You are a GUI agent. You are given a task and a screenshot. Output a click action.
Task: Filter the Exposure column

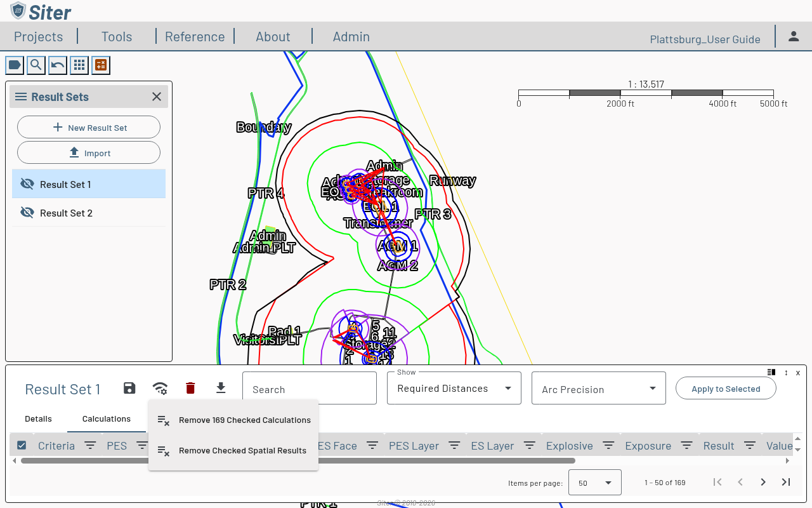[686, 446]
